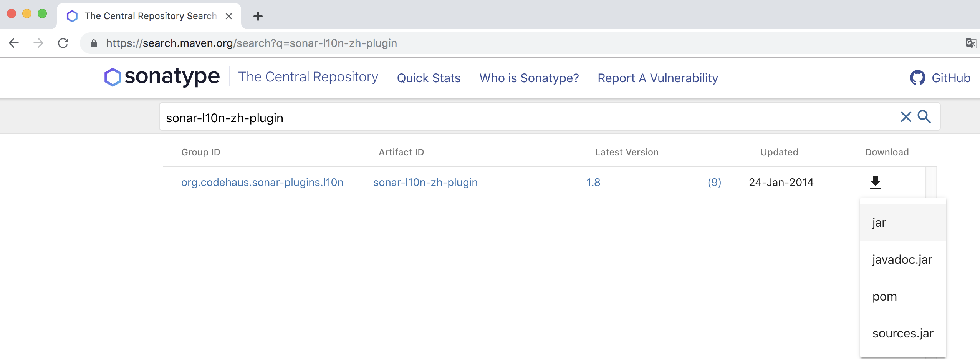Open GitHub via the octocat icon
Screen dimensions: 980x359
[x=917, y=78]
